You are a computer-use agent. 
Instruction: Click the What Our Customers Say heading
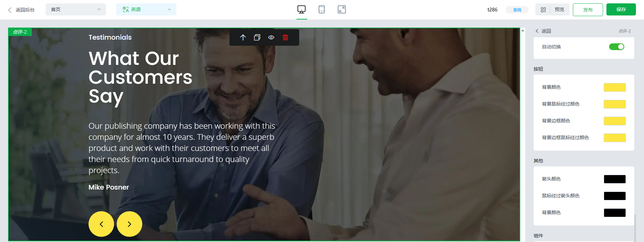pos(140,78)
